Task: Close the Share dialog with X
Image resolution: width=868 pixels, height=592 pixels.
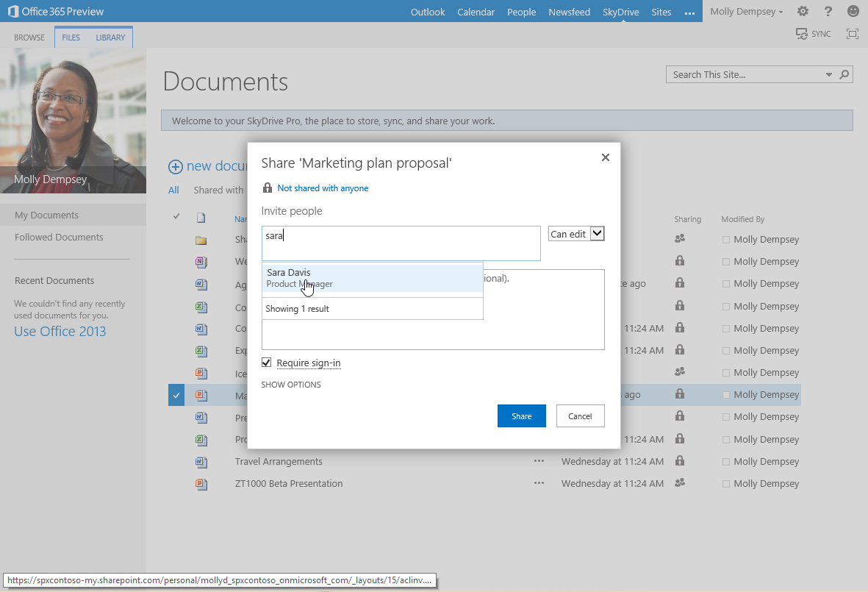Action: pyautogui.click(x=606, y=157)
